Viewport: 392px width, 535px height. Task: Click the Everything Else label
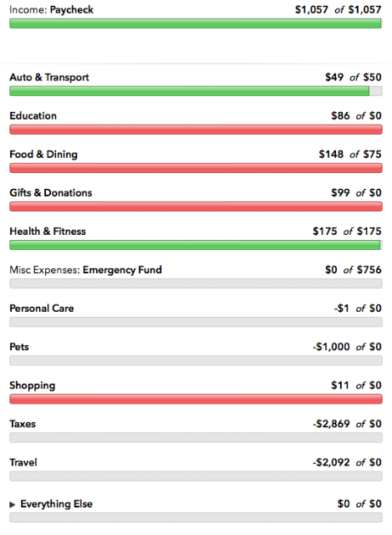pos(56,504)
